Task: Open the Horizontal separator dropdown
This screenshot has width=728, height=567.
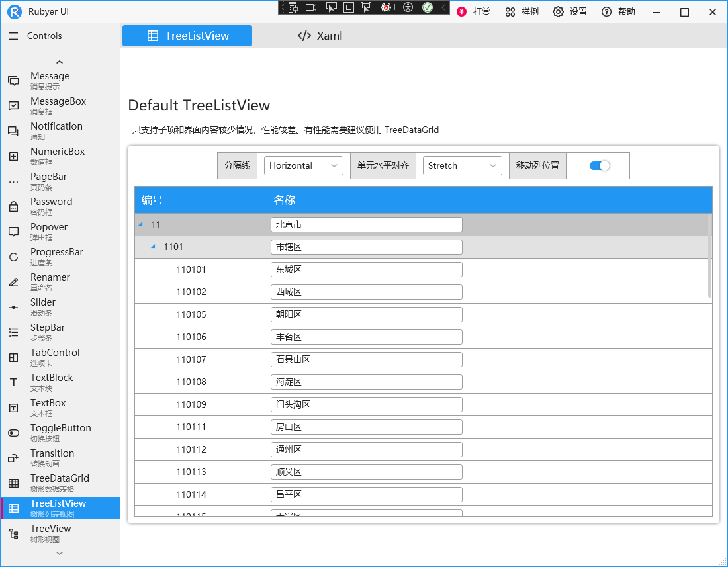Action: tap(304, 166)
